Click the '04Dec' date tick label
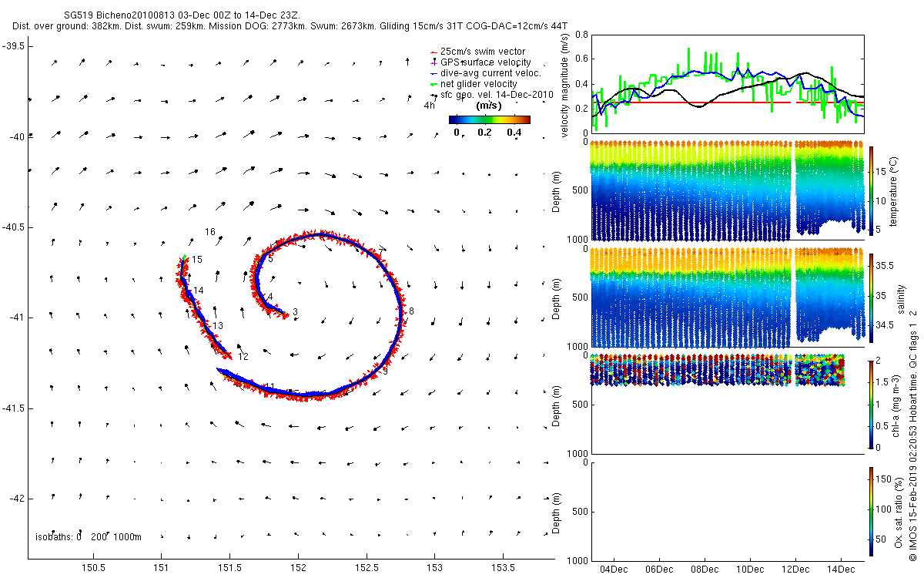 click(x=614, y=569)
